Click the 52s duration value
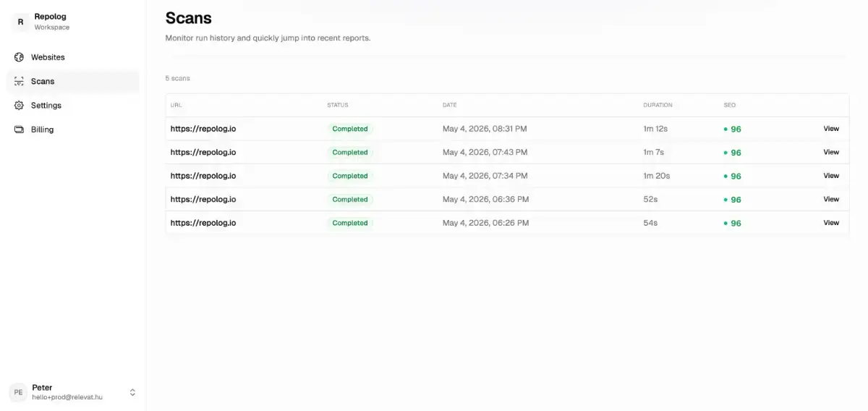The width and height of the screenshot is (868, 411). (650, 199)
